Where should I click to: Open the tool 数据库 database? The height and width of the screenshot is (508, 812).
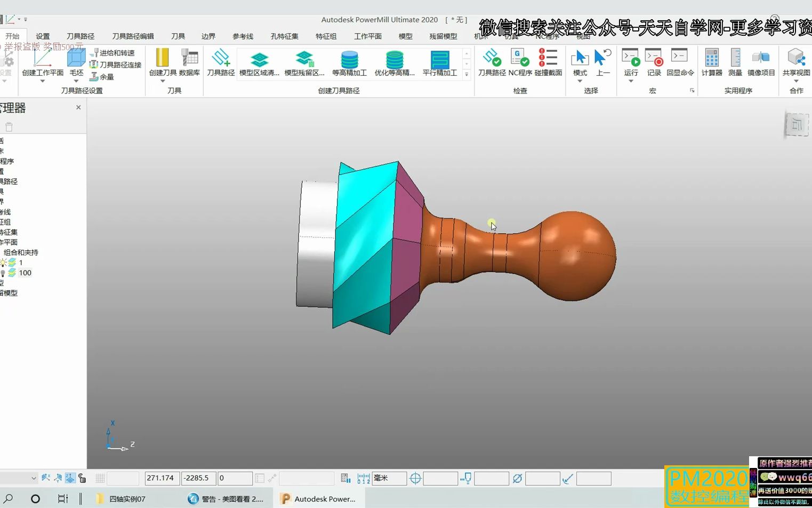click(189, 57)
